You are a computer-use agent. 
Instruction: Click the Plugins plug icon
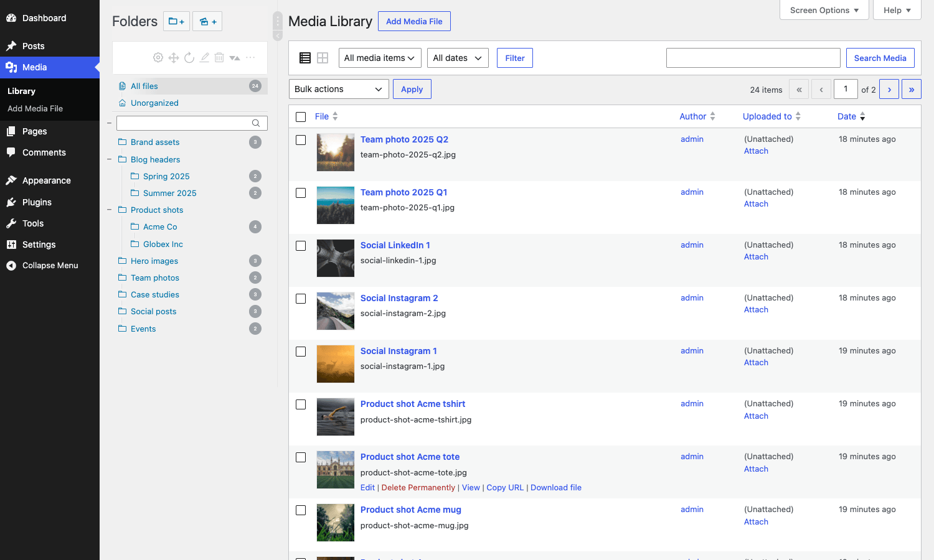tap(11, 202)
